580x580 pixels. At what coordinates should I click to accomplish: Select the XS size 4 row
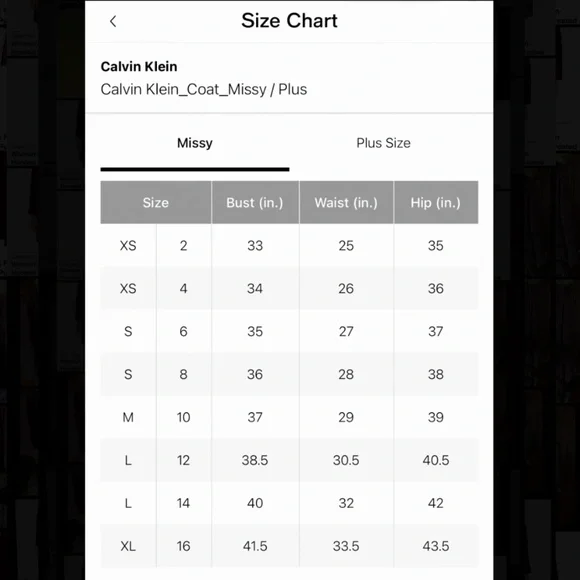pos(289,289)
